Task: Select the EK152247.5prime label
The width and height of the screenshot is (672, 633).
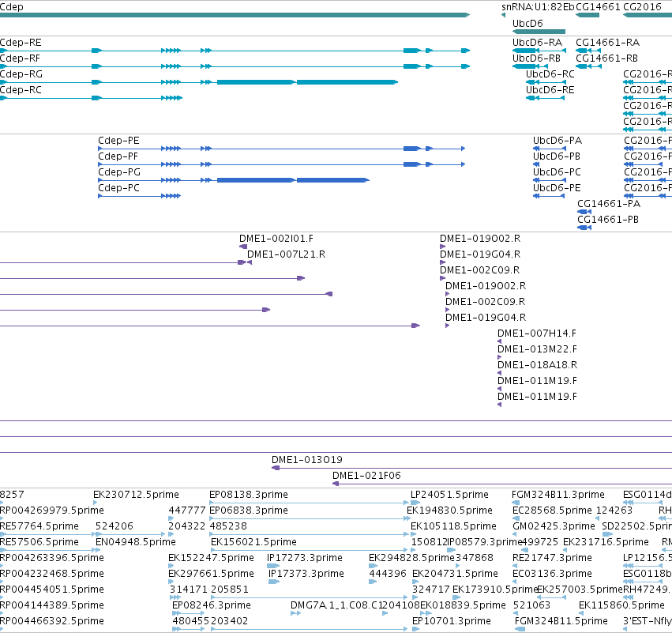Action: click(x=212, y=558)
